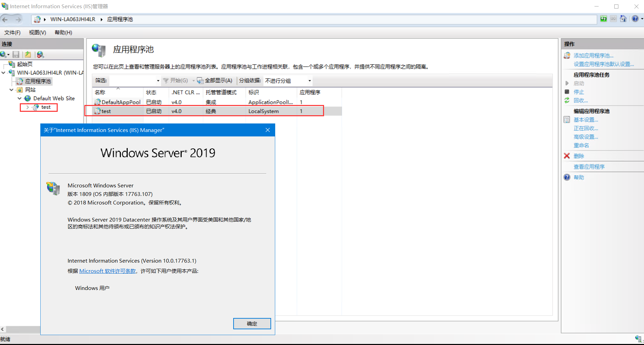Click the save floppy disk icon

click(x=16, y=54)
